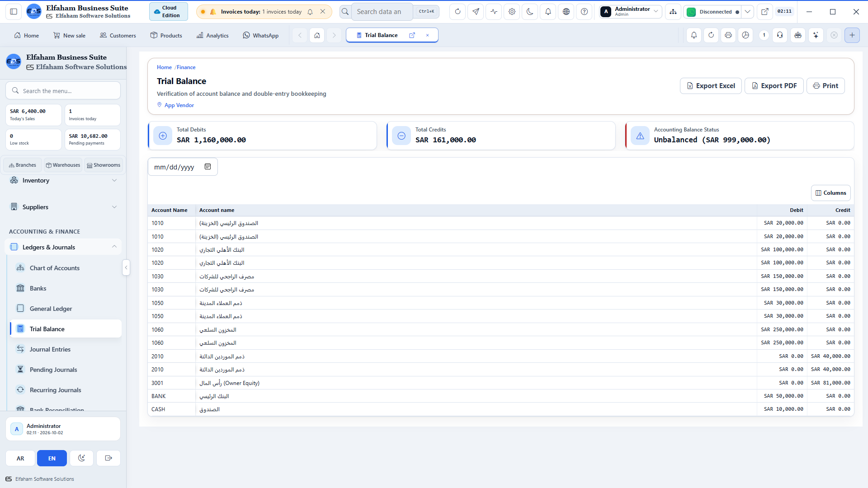Click the paper plane send icon
Image resolution: width=868 pixels, height=488 pixels.
pyautogui.click(x=476, y=12)
